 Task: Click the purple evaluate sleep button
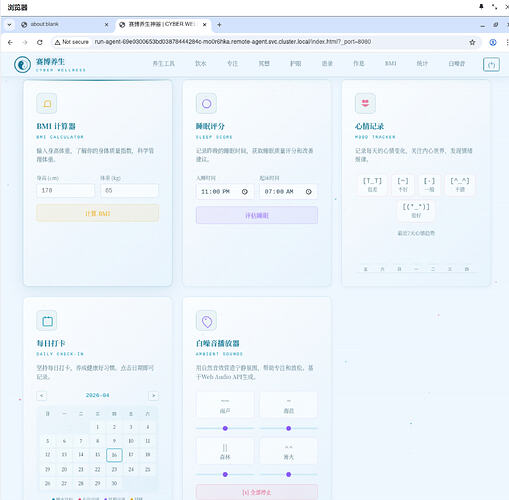[257, 215]
